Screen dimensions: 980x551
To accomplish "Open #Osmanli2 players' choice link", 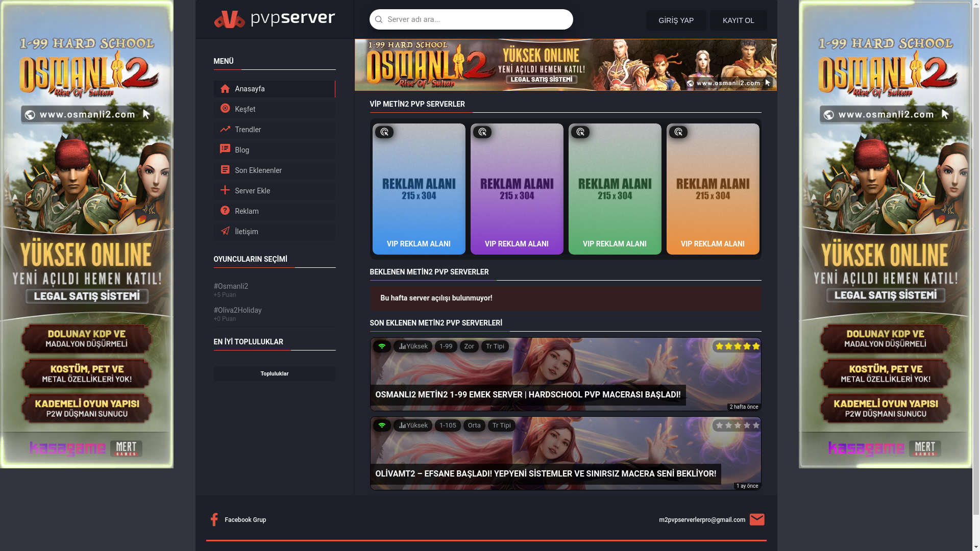I will pyautogui.click(x=231, y=286).
